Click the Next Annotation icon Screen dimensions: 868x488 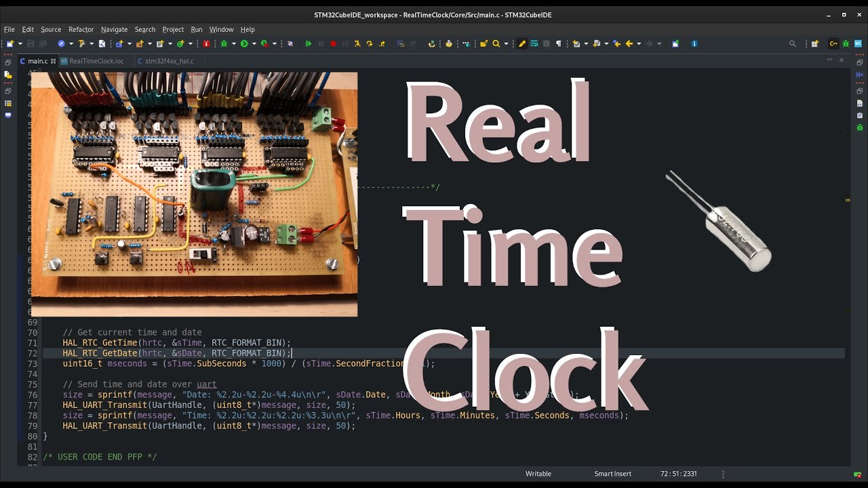pyautogui.click(x=576, y=43)
